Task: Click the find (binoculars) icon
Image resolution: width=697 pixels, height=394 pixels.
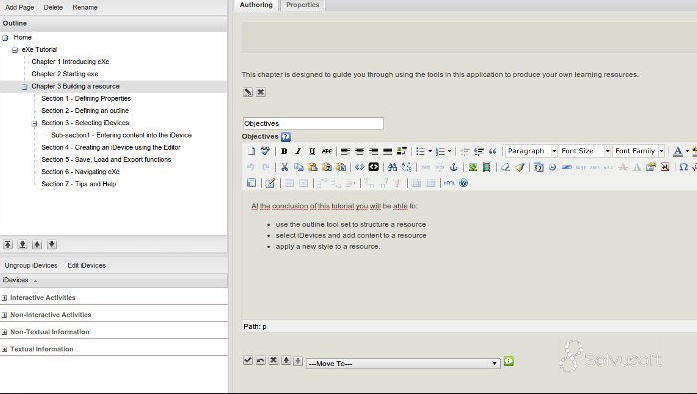Action: click(x=392, y=167)
